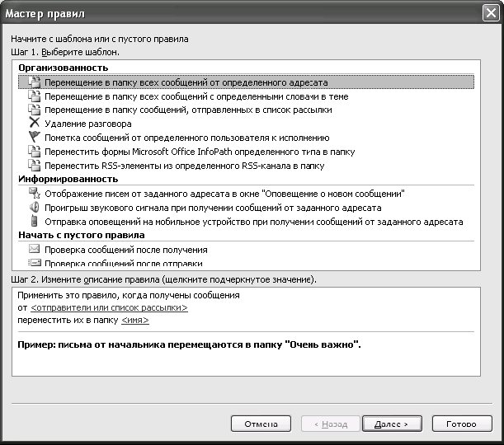This screenshot has height=445, width=504.
Task: Click the X icon for Удаление разговора
Action: pos(34,124)
